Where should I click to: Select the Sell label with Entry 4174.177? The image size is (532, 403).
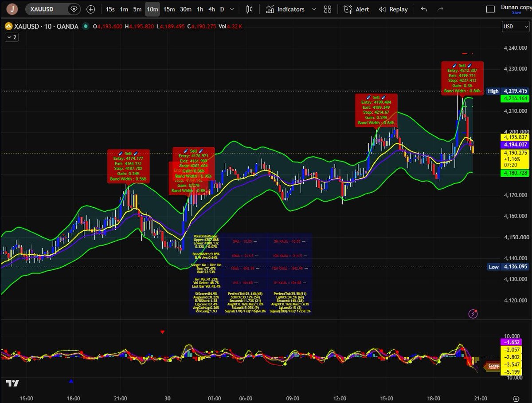[129, 166]
